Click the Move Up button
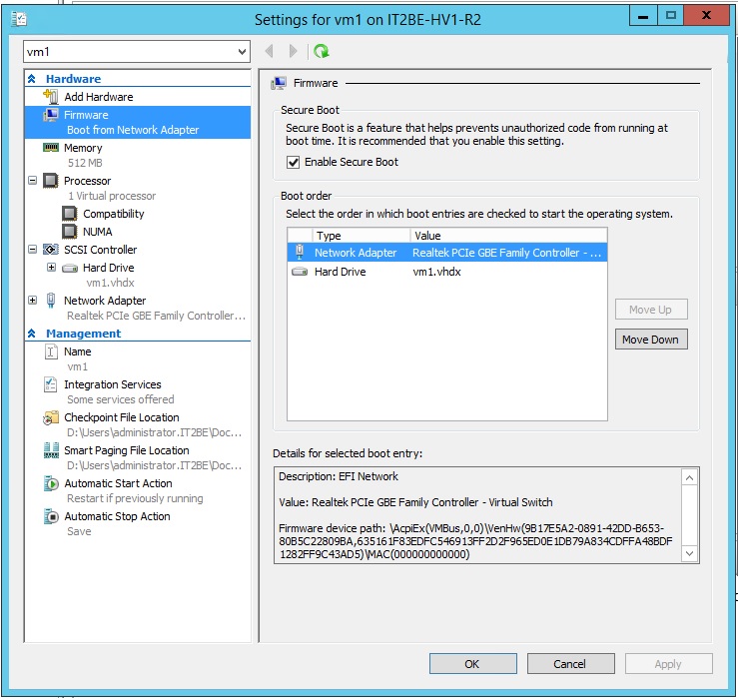 coord(651,310)
